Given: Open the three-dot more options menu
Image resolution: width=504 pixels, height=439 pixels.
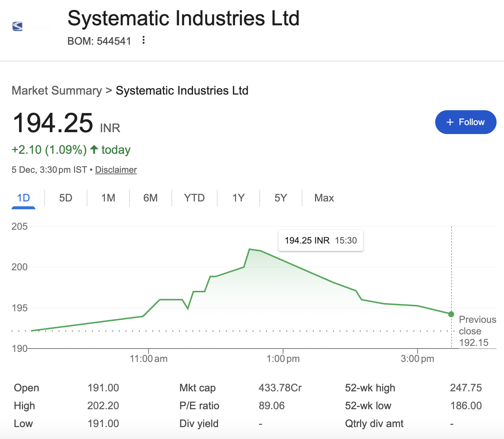Looking at the screenshot, I should point(144,40).
